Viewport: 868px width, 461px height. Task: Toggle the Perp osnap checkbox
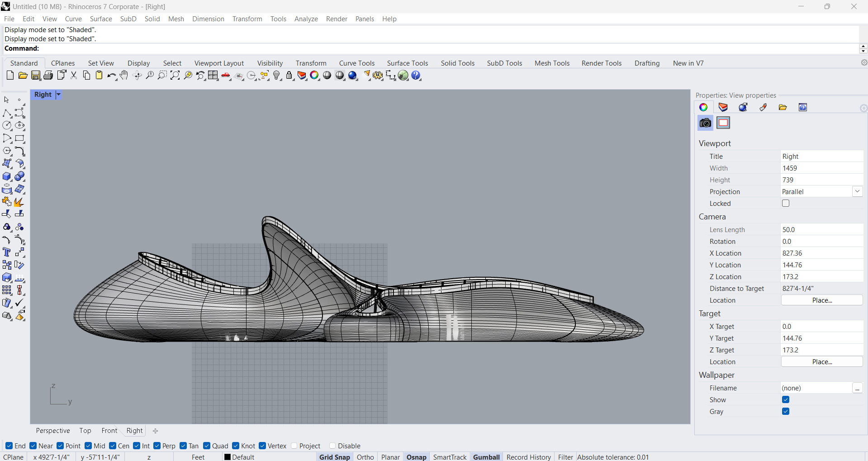click(157, 446)
